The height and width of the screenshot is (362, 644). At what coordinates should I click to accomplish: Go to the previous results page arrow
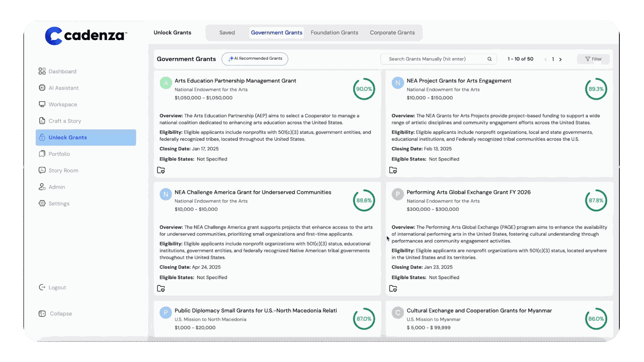pyautogui.click(x=546, y=59)
